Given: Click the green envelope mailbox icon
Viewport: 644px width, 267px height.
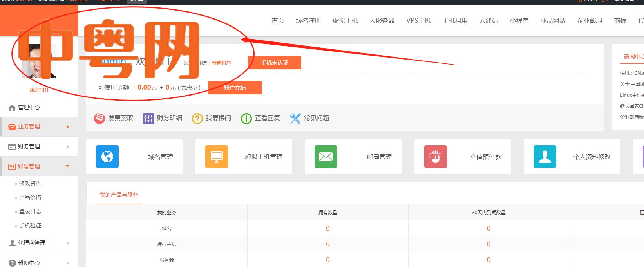Looking at the screenshot, I should [326, 157].
